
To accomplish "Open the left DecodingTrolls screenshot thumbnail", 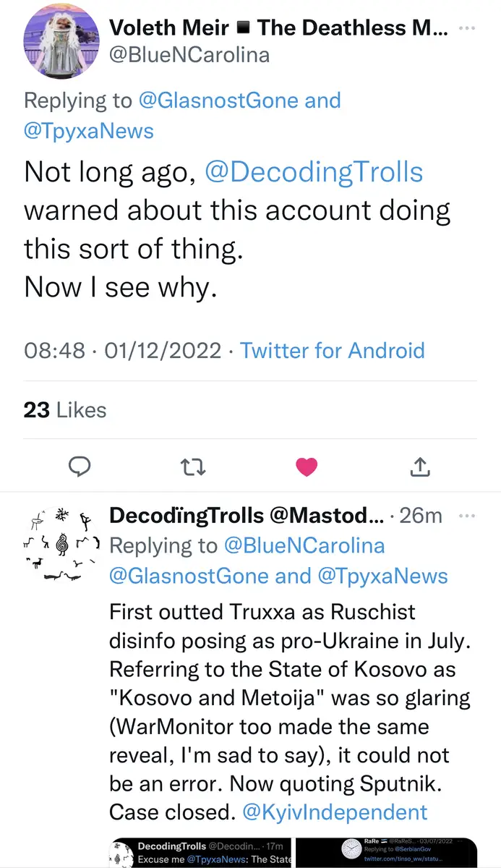I will click(200, 852).
